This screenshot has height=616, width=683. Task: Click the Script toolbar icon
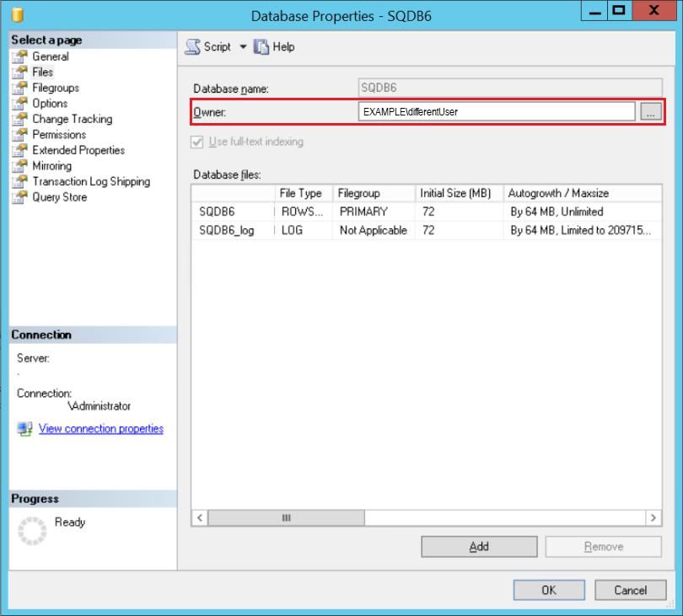coord(193,47)
